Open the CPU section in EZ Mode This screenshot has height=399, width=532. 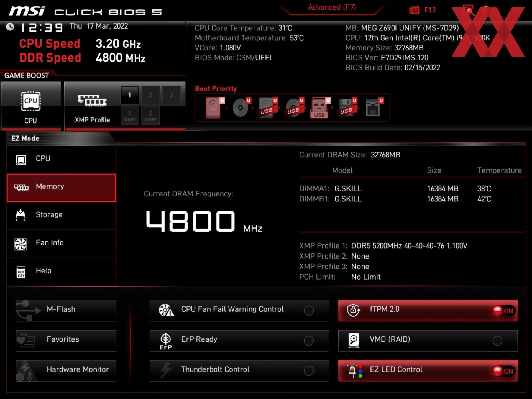61,159
